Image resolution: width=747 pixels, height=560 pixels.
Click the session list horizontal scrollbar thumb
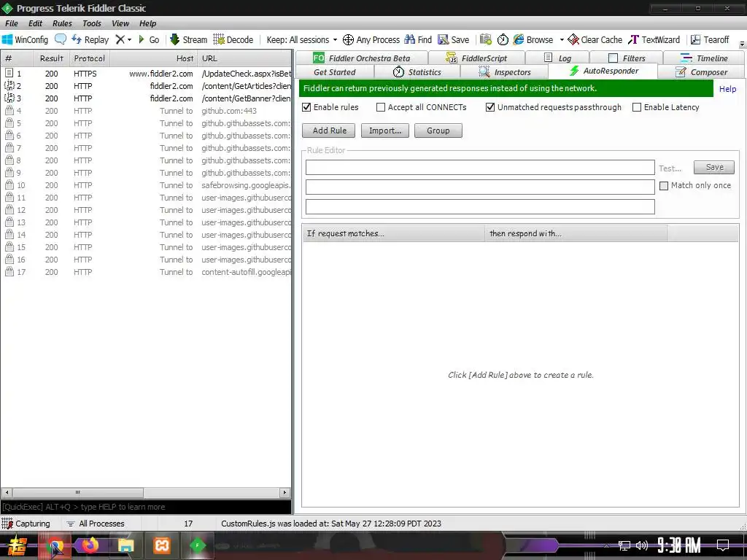click(77, 492)
